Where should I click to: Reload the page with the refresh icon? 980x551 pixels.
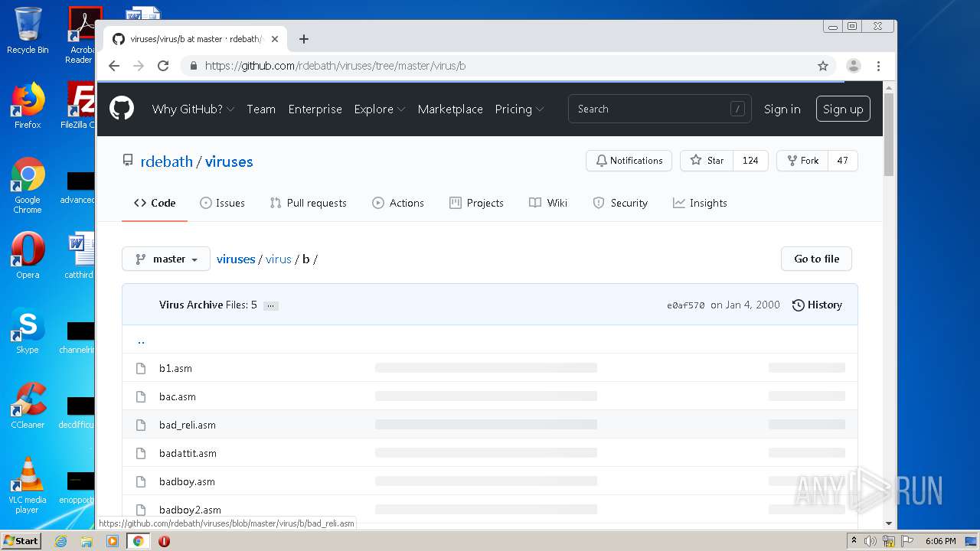pos(163,66)
